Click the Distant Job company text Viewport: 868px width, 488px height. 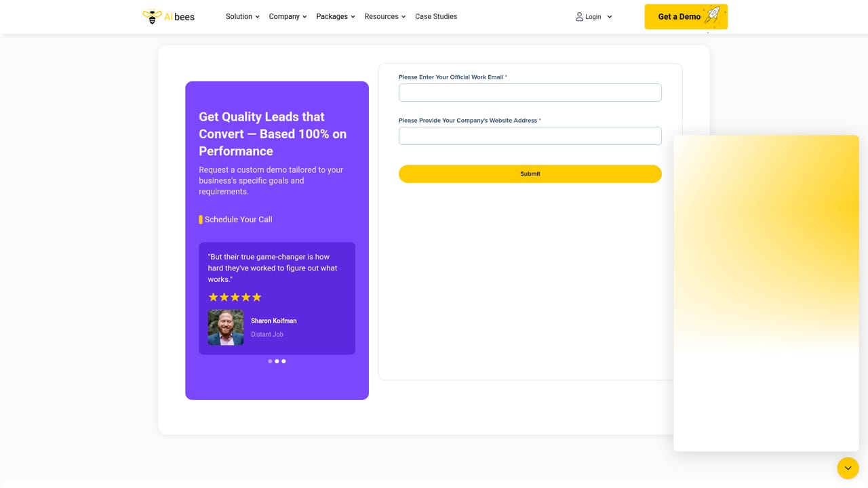coord(267,334)
